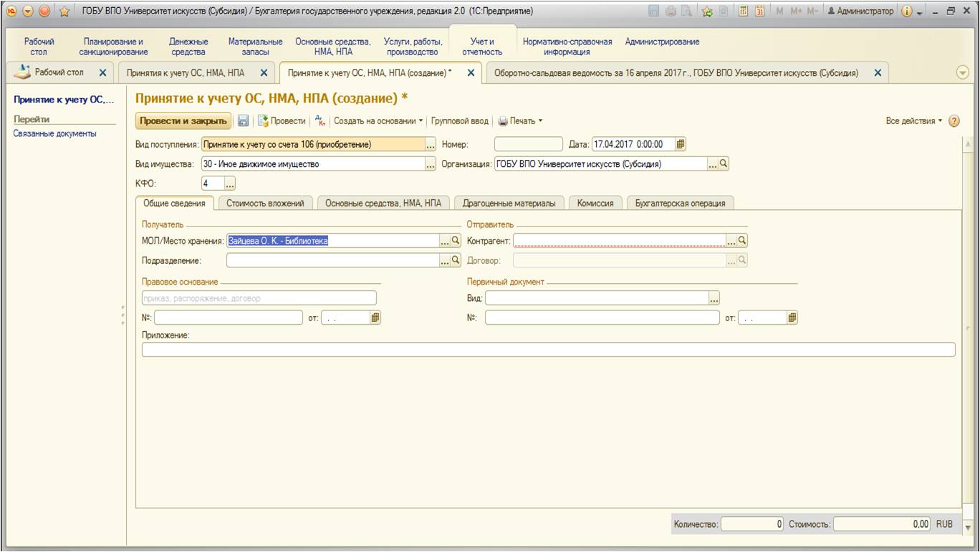The height and width of the screenshot is (552, 980).
Task: Expand the Все действия menu
Action: 914,121
